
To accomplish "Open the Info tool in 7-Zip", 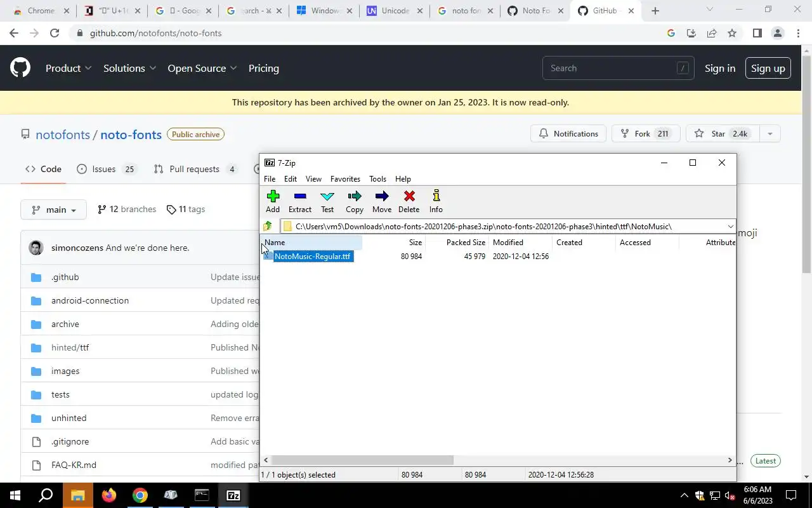I will (436, 201).
